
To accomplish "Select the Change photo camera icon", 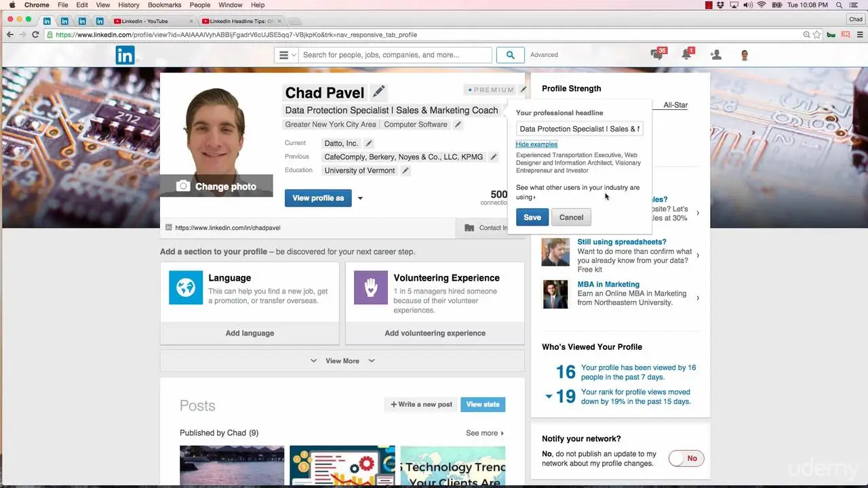I will pyautogui.click(x=183, y=186).
